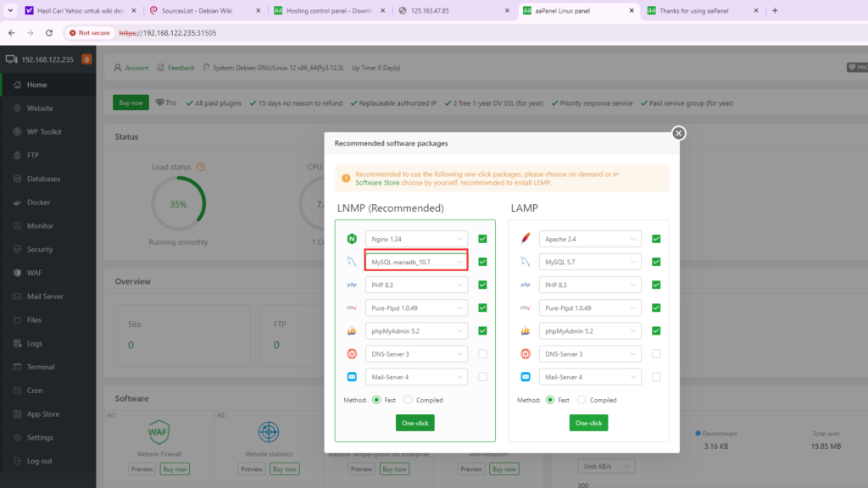Open the LNMP PHP 8.3 version dropdown
The height and width of the screenshot is (488, 868).
(x=415, y=286)
